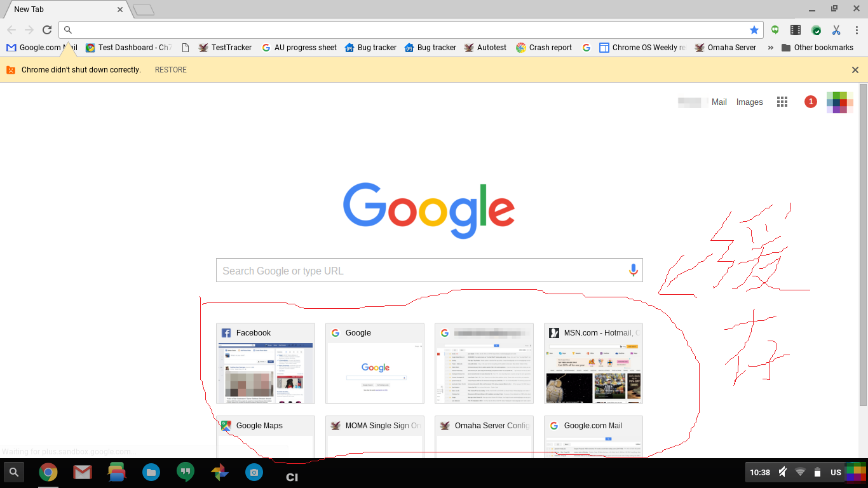Screen dimensions: 868x488
Task: Show hidden bookmarks with double chevron
Action: click(771, 48)
